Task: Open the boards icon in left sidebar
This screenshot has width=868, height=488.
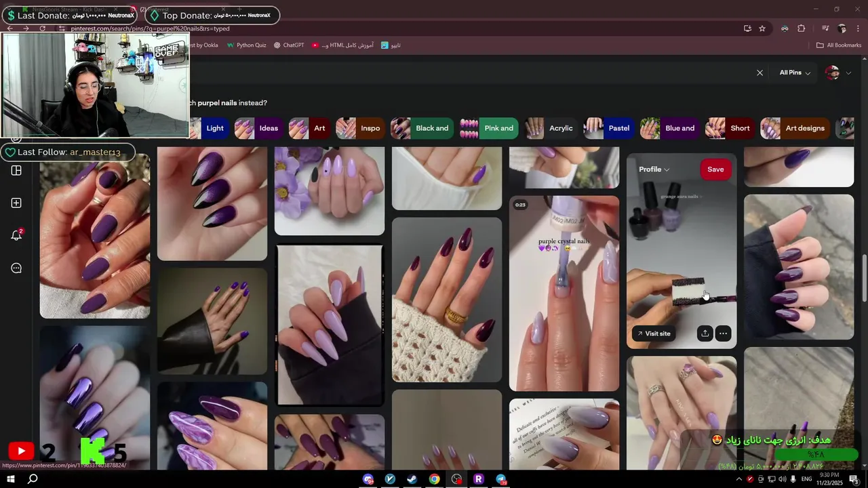Action: (16, 170)
